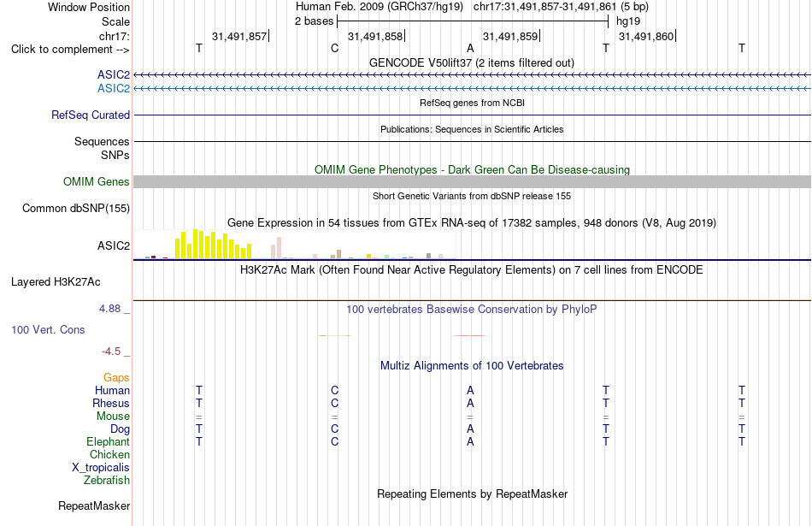The width and height of the screenshot is (812, 526).
Task: Click 'Publications: Sequences in Scientific Articles' title
Action: [x=472, y=129]
